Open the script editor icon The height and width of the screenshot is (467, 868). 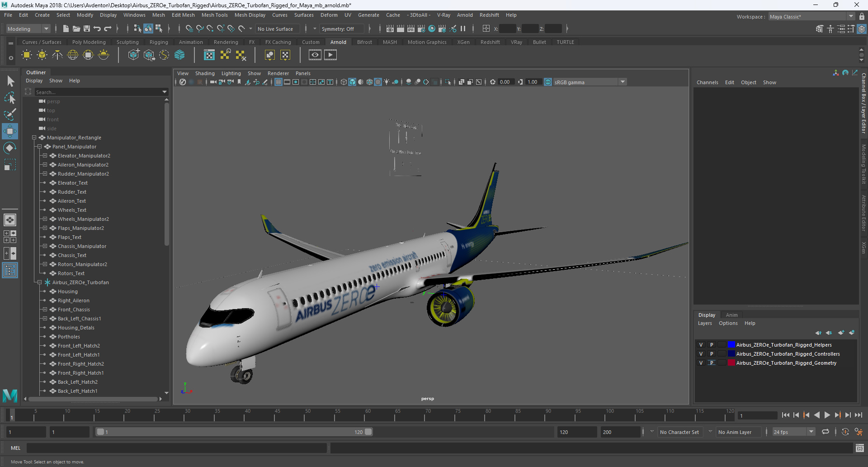859,448
